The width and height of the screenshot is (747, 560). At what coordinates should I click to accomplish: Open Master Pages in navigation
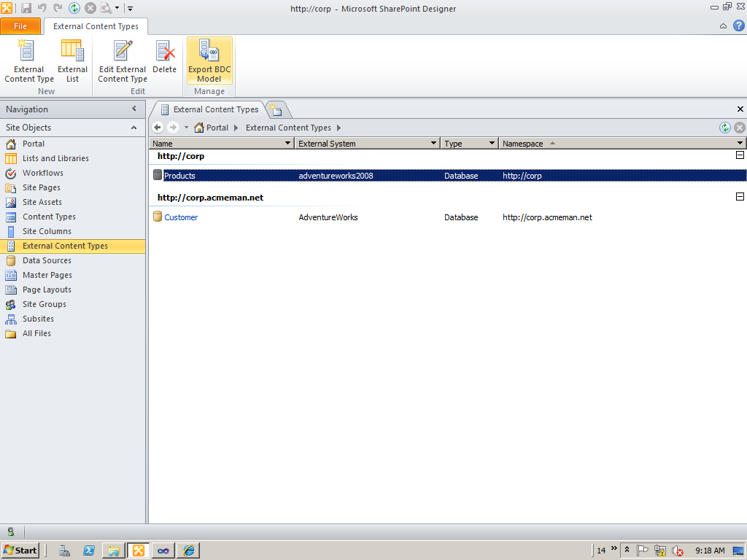tap(47, 275)
